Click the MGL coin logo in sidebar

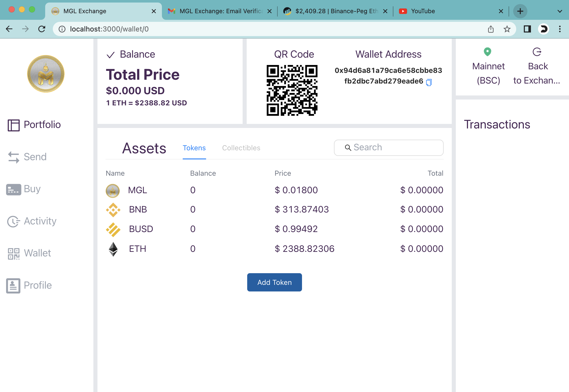point(46,74)
